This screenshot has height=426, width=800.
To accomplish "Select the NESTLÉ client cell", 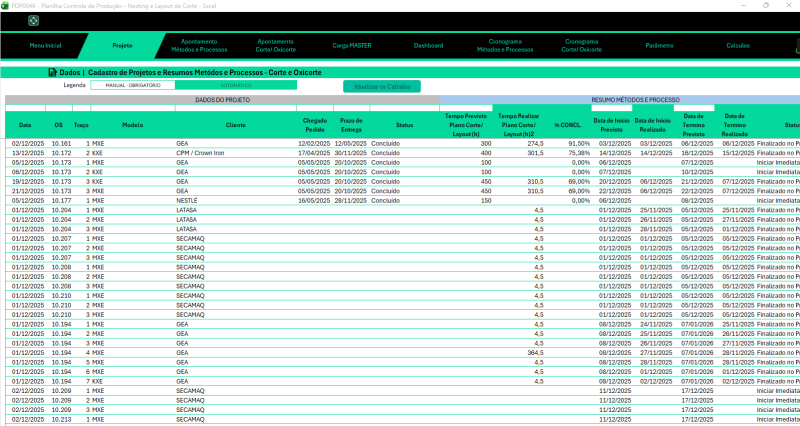I will tap(184, 199).
